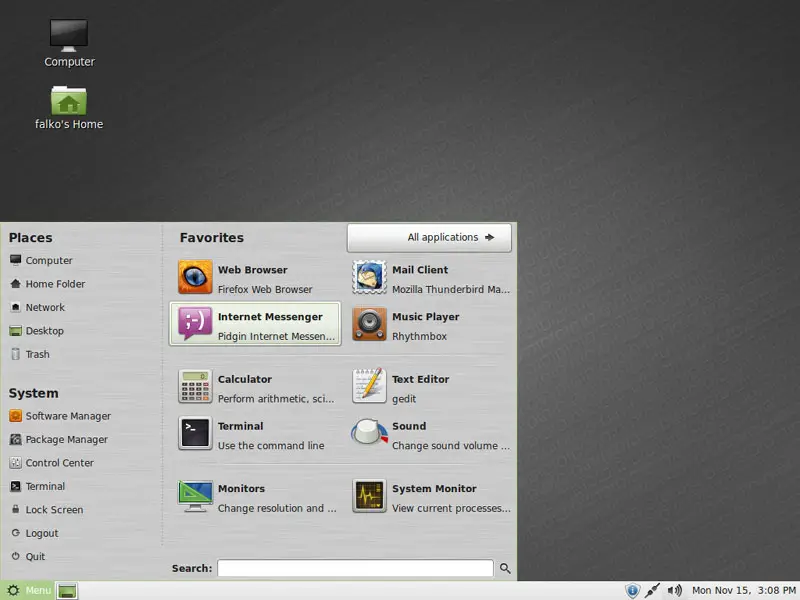
Task: Open Terminal from the System list
Action: tap(37, 486)
